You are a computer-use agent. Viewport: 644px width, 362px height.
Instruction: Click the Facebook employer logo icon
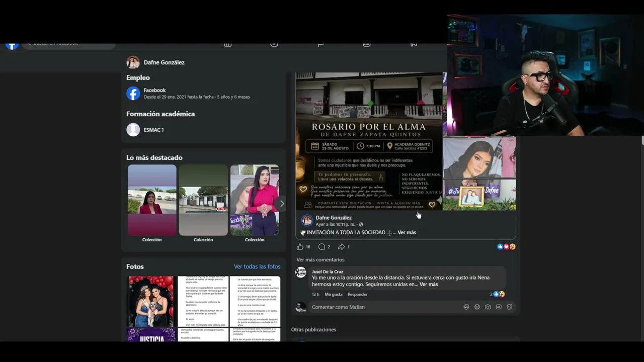point(133,94)
